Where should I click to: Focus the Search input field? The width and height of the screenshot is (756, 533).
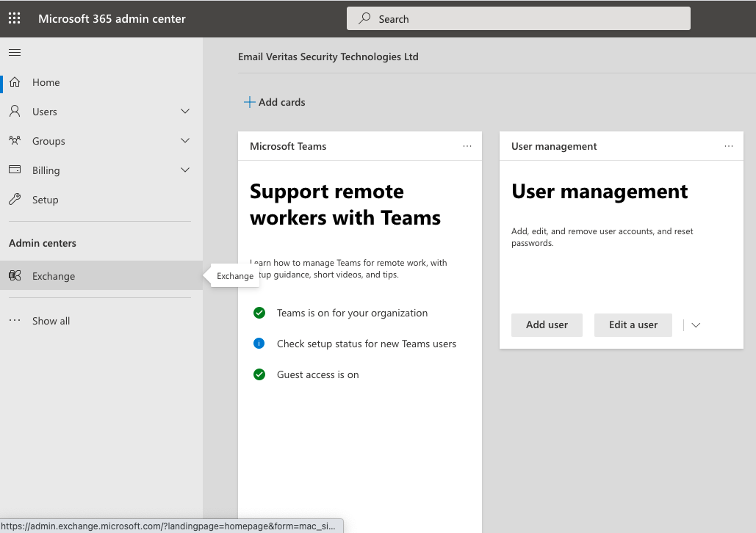[518, 18]
